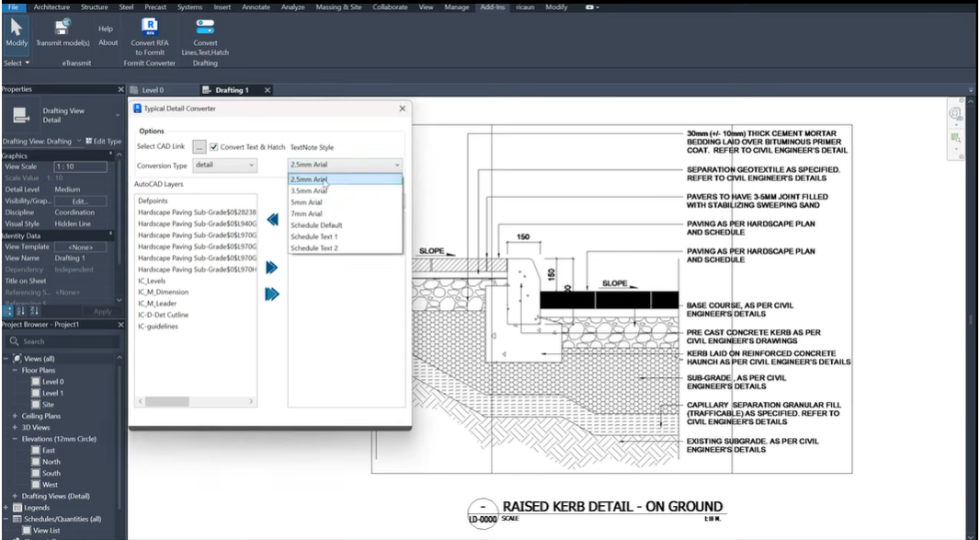Open the Transmit model(s) tool

pyautogui.click(x=63, y=32)
